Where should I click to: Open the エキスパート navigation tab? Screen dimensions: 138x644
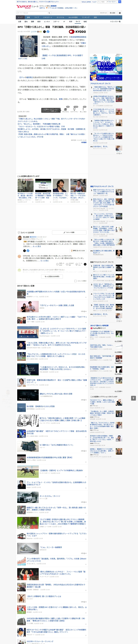pyautogui.click(x=48, y=17)
